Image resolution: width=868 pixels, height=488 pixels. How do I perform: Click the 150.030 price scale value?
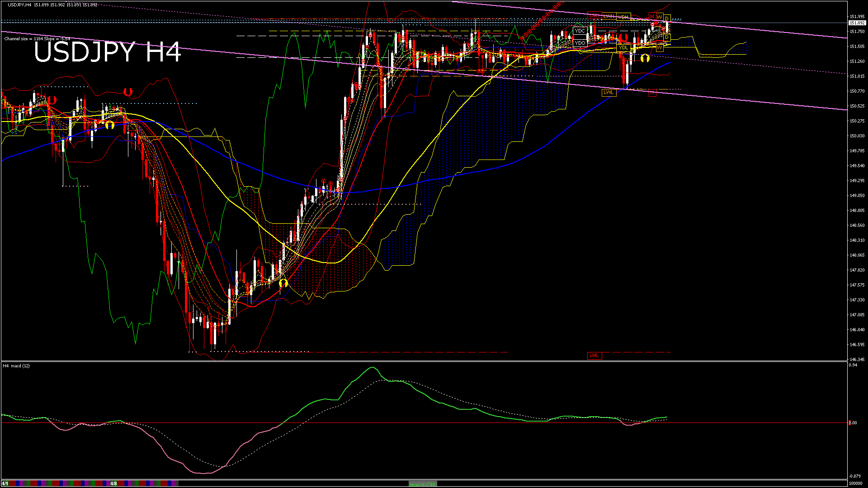(857, 136)
